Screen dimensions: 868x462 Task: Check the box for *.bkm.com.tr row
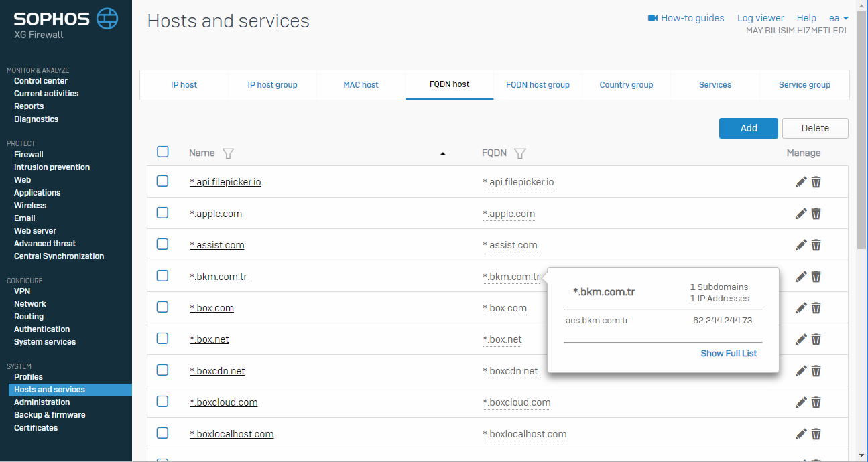click(x=163, y=276)
